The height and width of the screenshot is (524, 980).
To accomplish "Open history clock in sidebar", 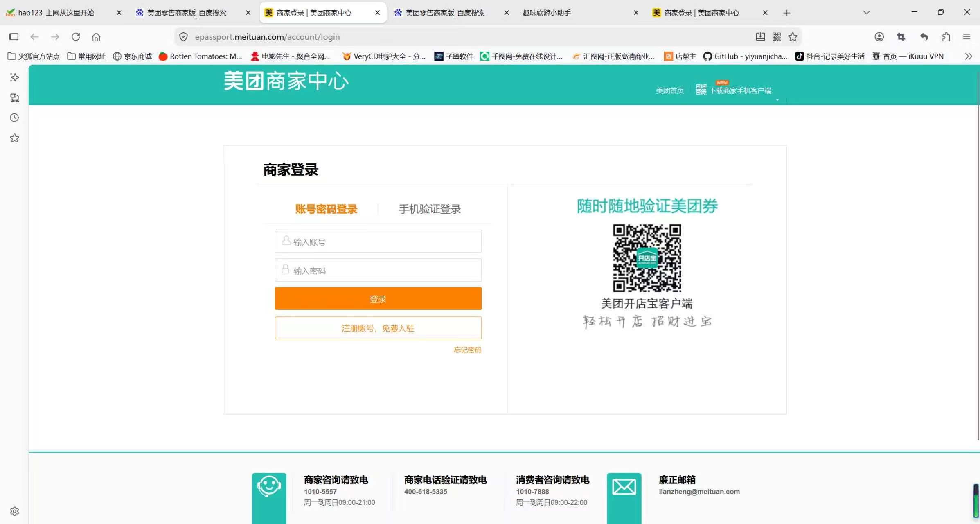I will click(14, 118).
